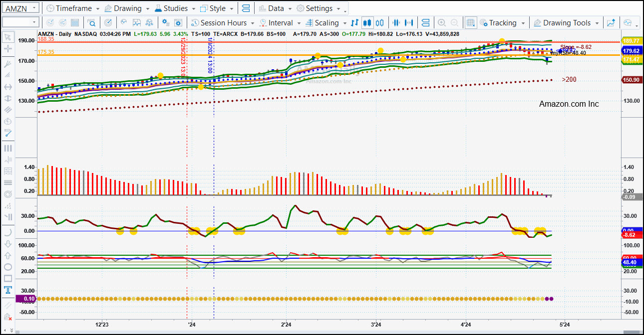Open the Data menu
The image size is (644, 335).
276,8
